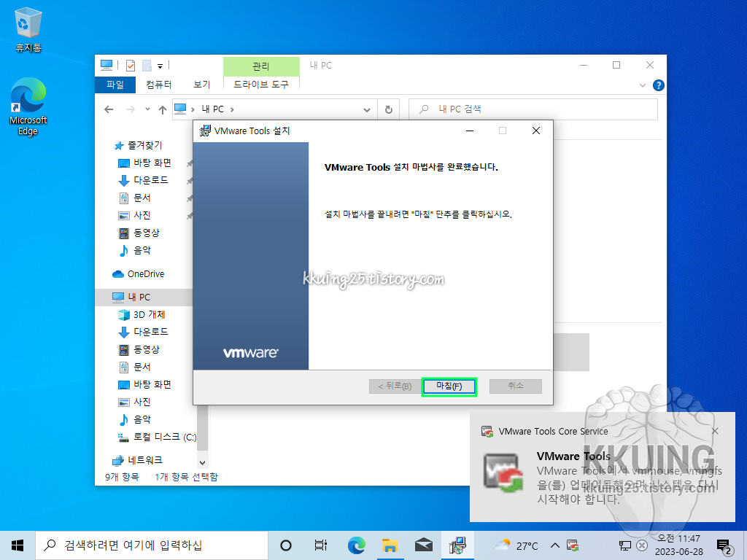Select 사진 under 즐겨찾기
747x560 pixels.
(142, 215)
